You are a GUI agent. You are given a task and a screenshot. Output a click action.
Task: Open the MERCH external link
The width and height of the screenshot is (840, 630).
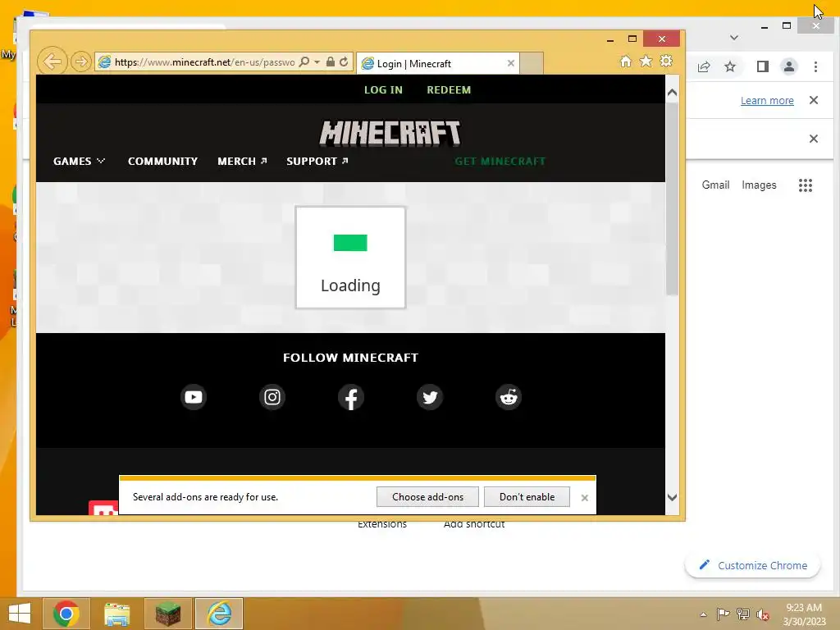pyautogui.click(x=242, y=162)
